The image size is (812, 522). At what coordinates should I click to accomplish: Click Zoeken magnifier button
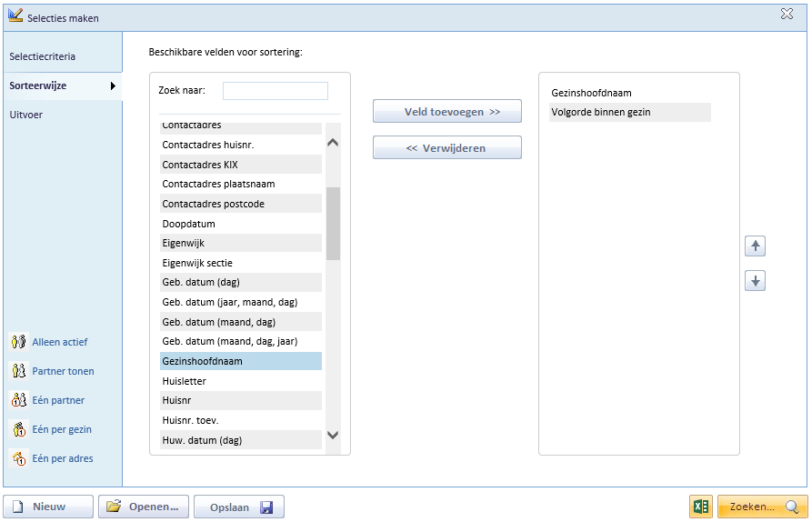tap(762, 507)
